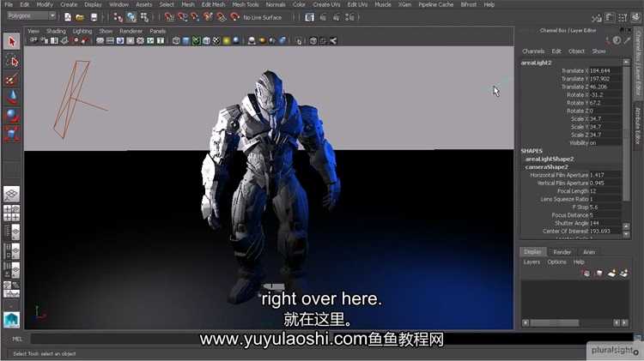Click the Layer Editor horizontal scrollbar
This screenshot has height=361, width=644.
click(x=555, y=323)
